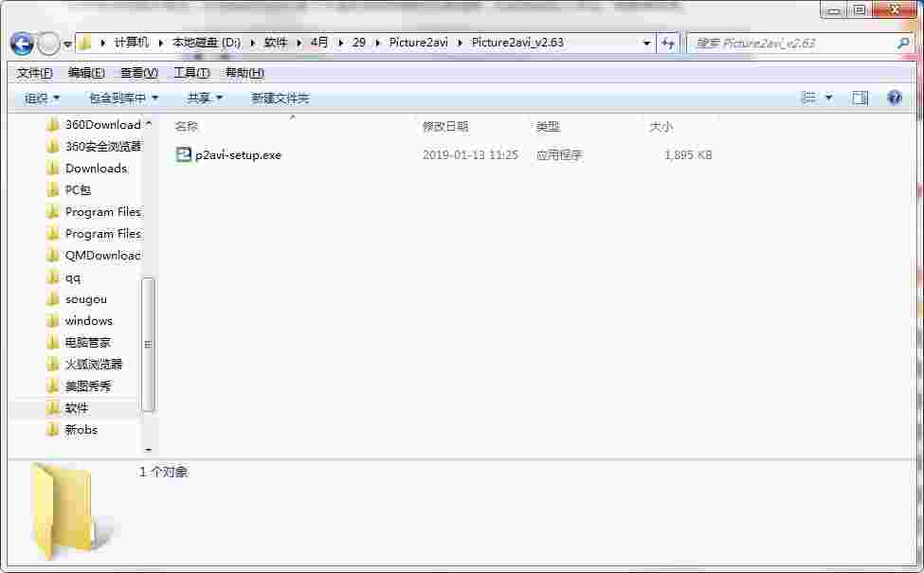
Task: Click the sidebar scroll up arrow
Action: click(148, 123)
